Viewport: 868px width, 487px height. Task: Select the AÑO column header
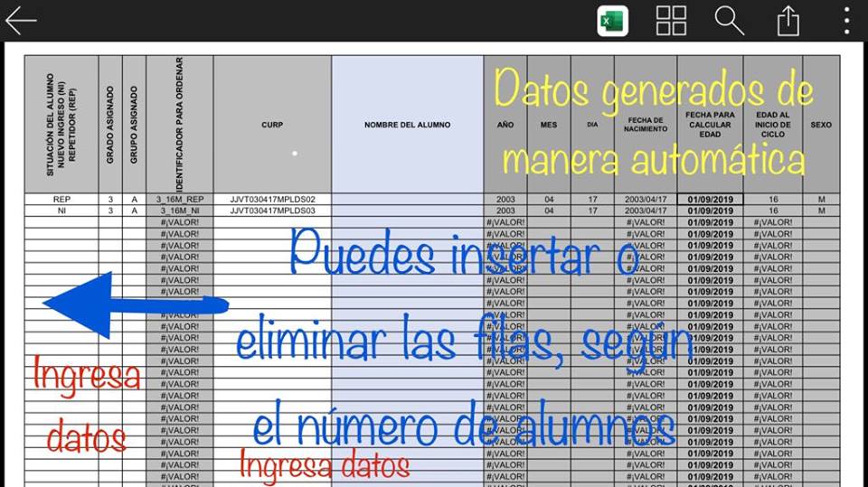[x=505, y=125]
